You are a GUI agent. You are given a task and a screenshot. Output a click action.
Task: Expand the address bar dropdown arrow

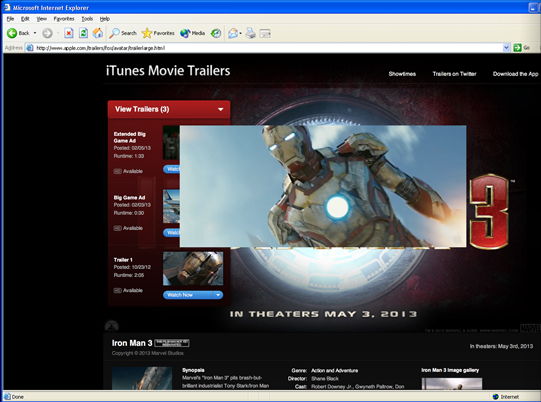(x=506, y=48)
